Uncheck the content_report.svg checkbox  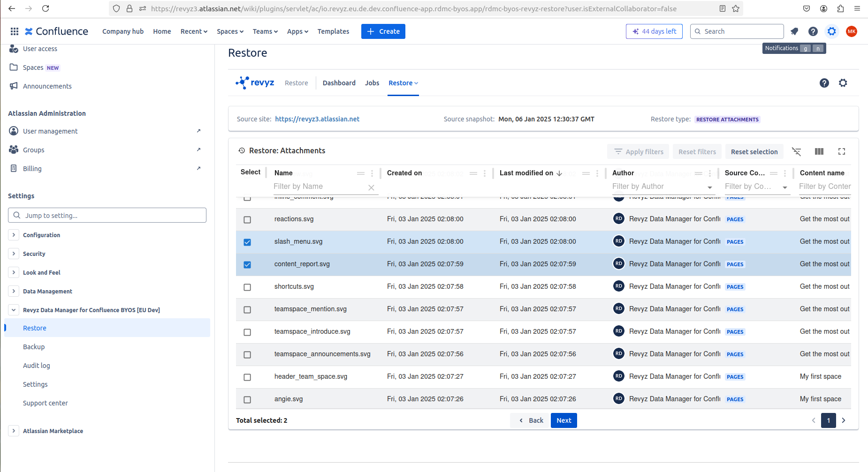coord(247,264)
